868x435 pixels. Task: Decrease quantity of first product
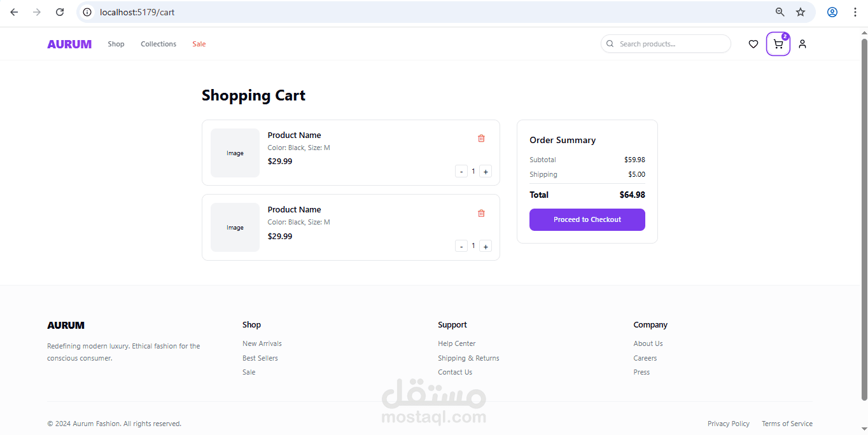(x=461, y=171)
